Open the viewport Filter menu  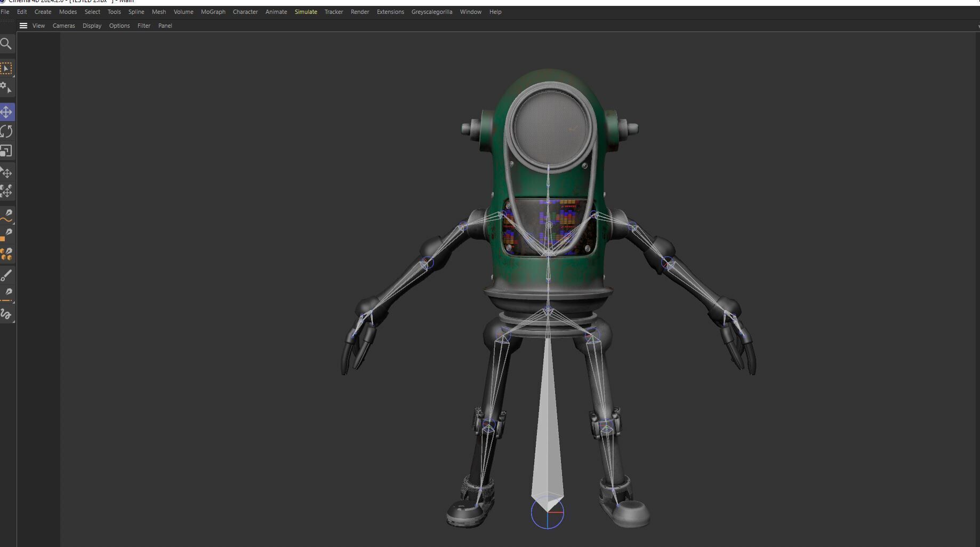pyautogui.click(x=144, y=26)
